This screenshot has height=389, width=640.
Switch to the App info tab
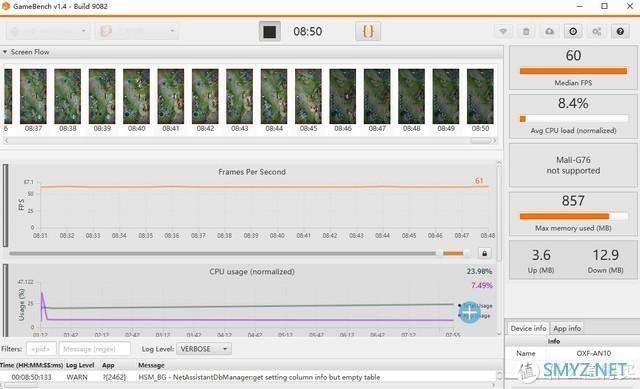click(x=567, y=328)
